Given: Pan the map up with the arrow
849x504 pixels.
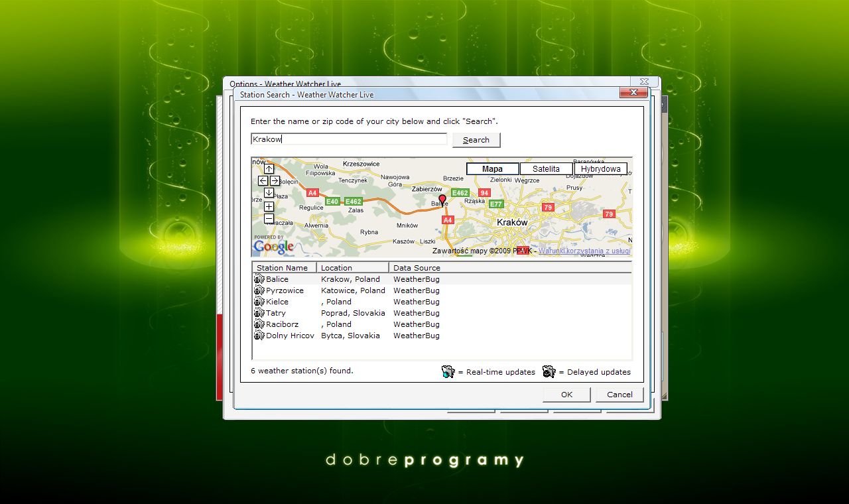Looking at the screenshot, I should (x=269, y=168).
